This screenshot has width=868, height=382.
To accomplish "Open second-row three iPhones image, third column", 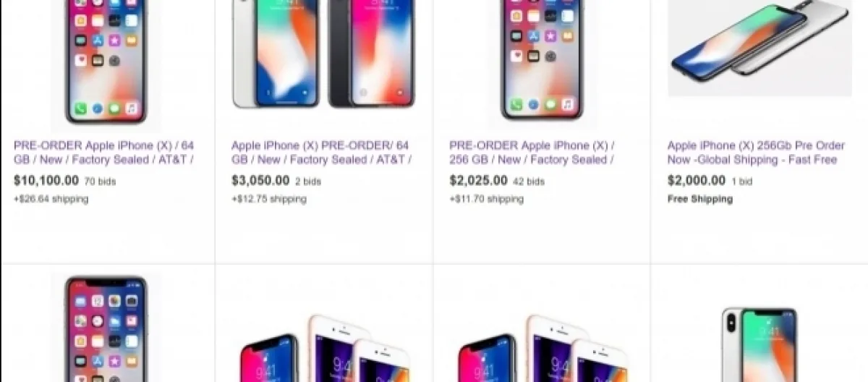I will point(542,347).
